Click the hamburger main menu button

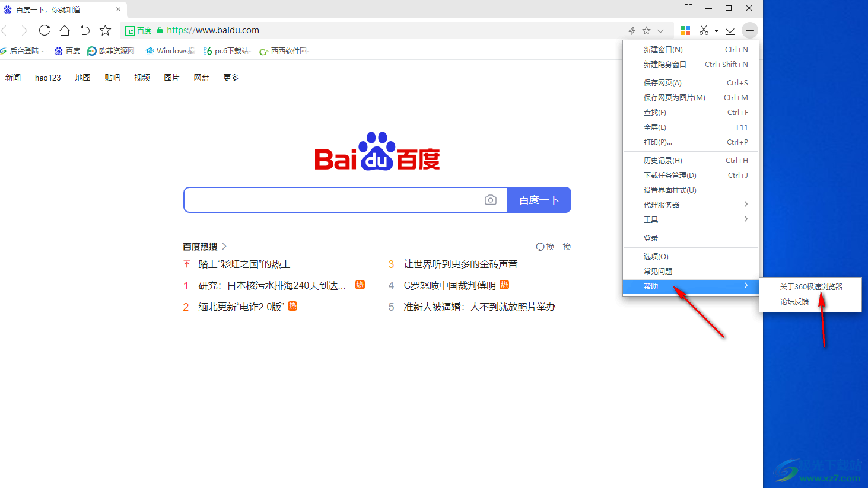tap(750, 30)
